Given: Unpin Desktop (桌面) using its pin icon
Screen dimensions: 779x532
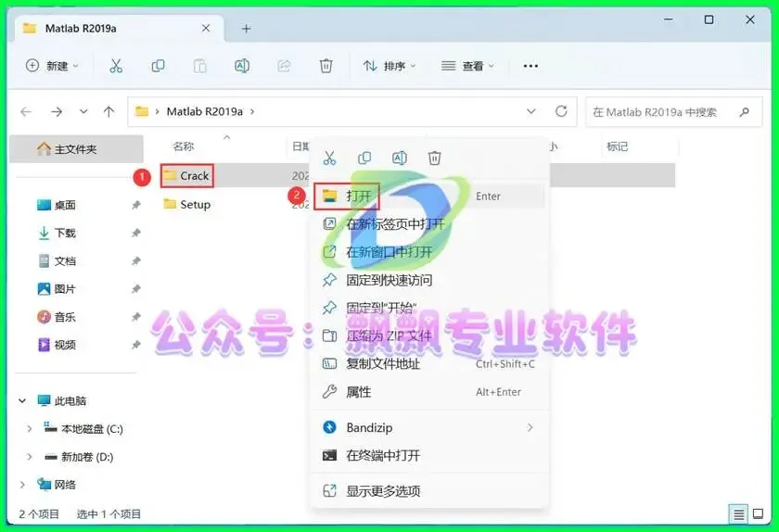Looking at the screenshot, I should coord(135,205).
